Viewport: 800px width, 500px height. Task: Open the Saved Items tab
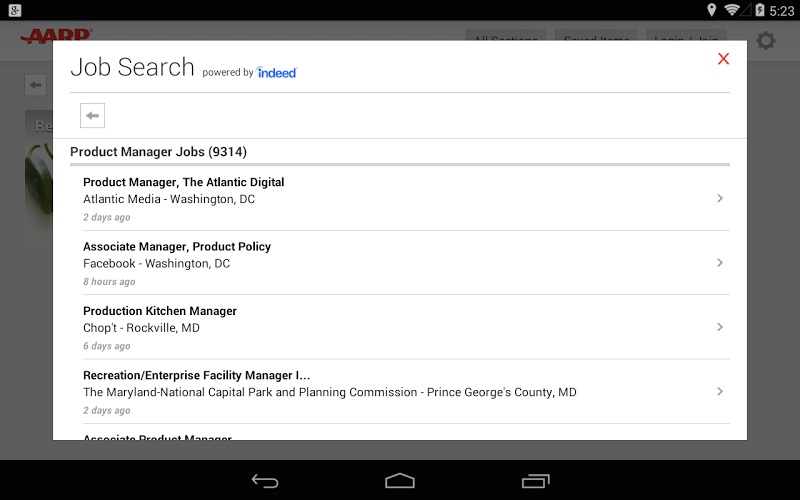click(x=597, y=37)
